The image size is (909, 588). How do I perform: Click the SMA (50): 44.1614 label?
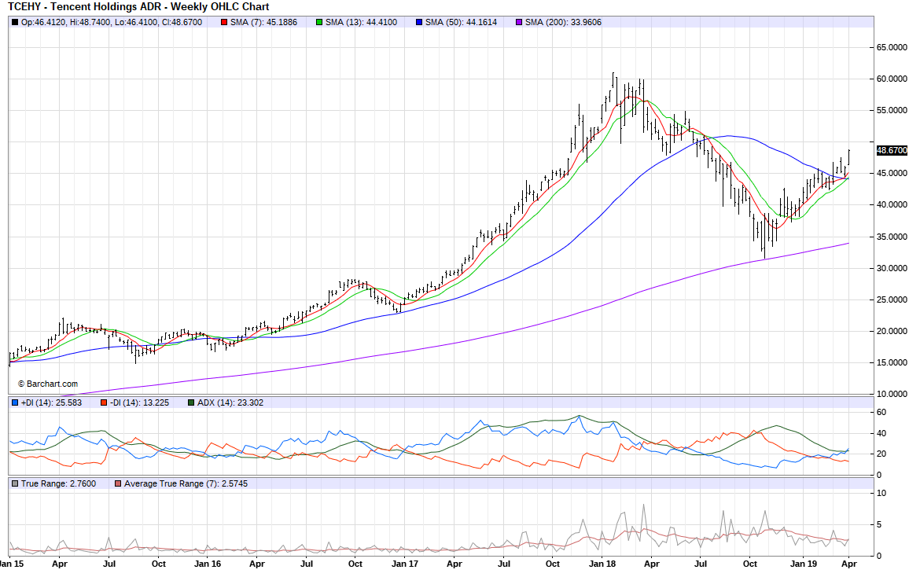(x=461, y=23)
